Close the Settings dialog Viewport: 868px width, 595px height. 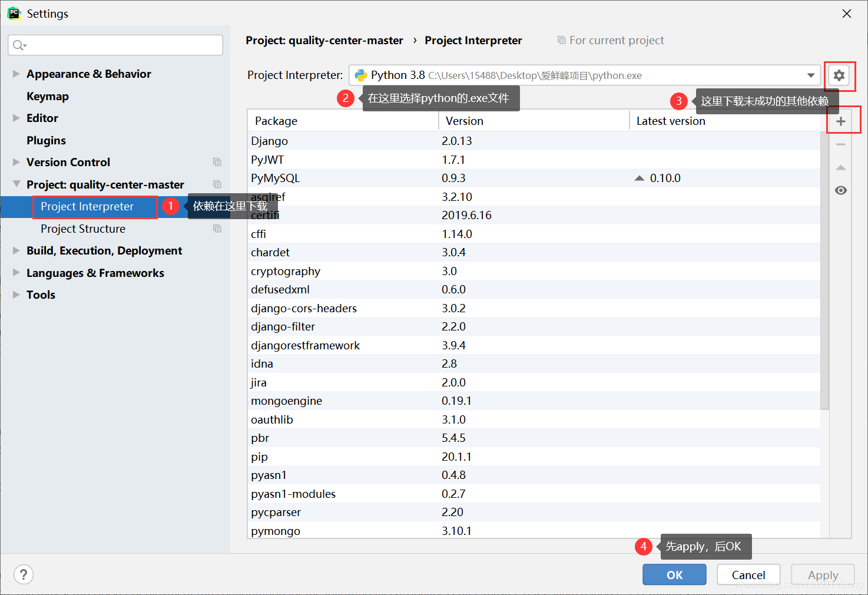point(847,14)
